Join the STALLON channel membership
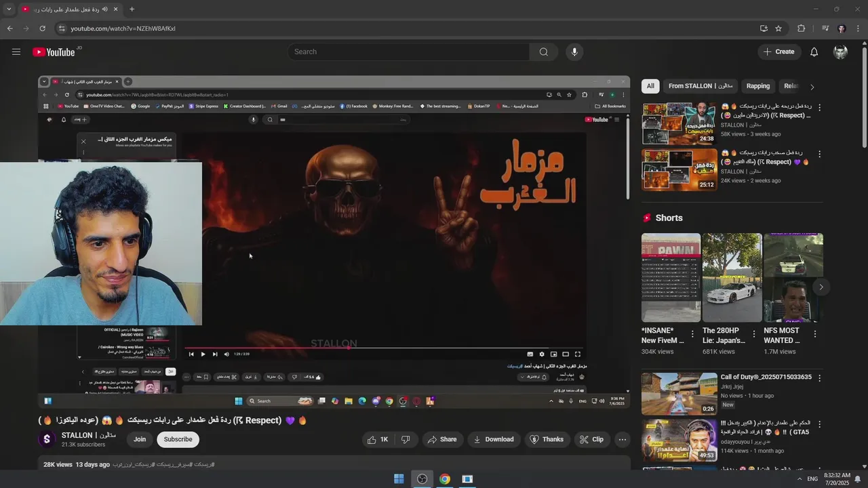The image size is (868, 488). pyautogui.click(x=140, y=439)
